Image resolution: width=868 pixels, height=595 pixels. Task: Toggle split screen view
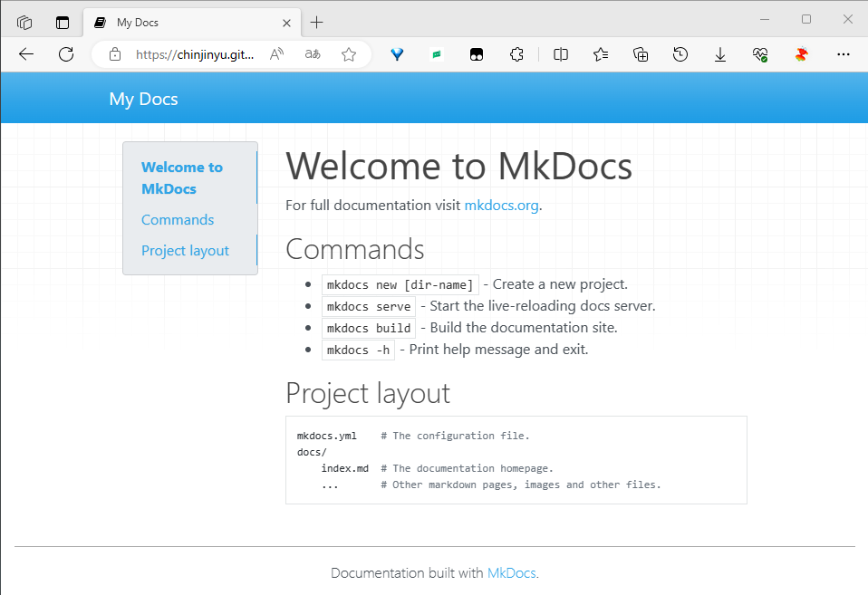pyautogui.click(x=561, y=54)
